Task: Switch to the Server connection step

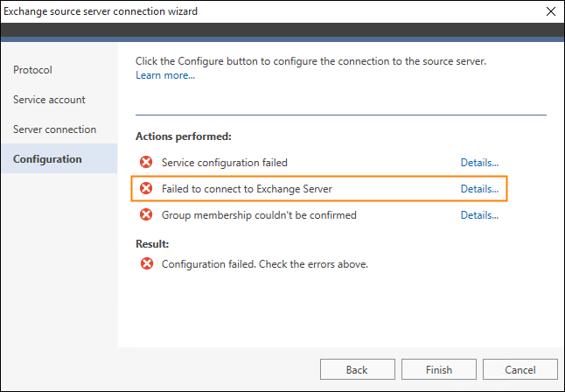Action: [x=54, y=129]
